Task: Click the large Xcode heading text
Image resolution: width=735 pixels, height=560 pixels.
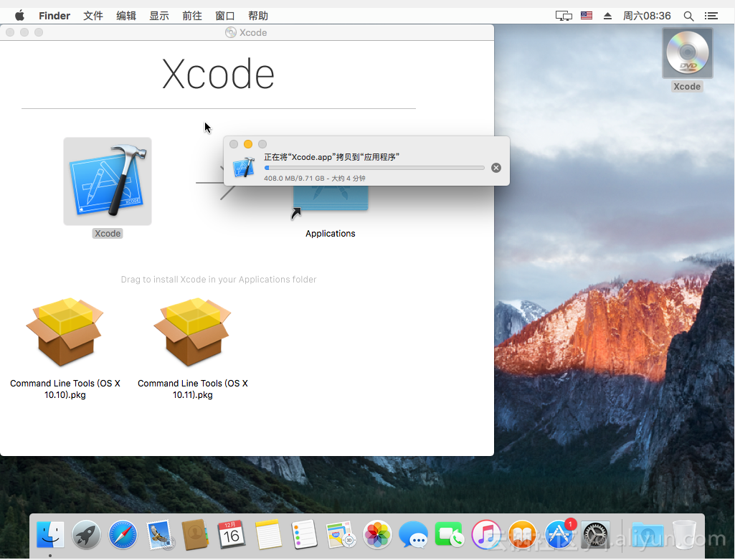Action: tap(218, 74)
